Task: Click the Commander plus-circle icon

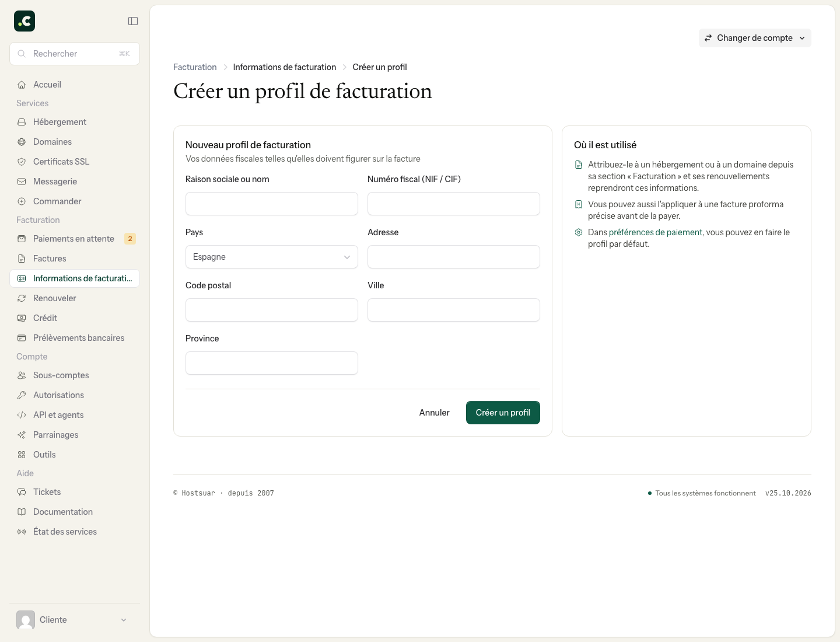Action: pos(22,201)
